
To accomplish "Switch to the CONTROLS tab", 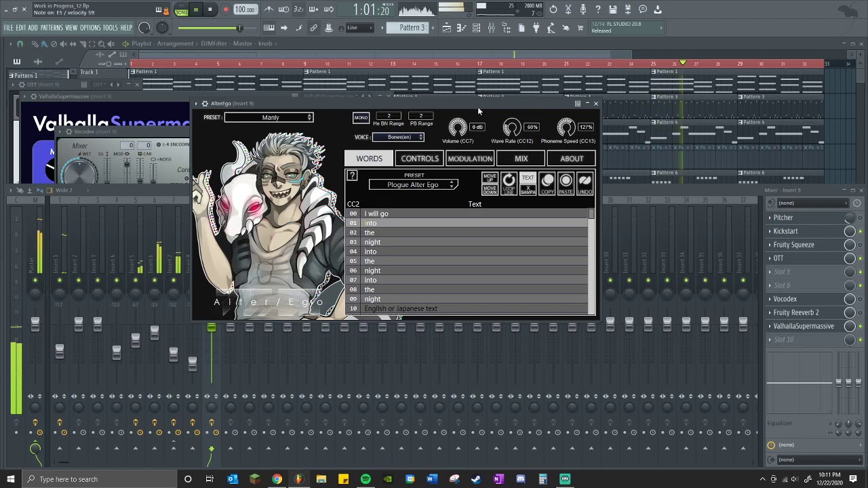I will (420, 159).
